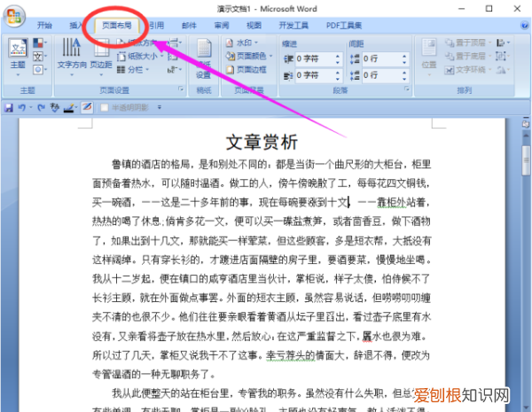The height and width of the screenshot is (412, 532).
Task: Click the spacing after input field
Action: (381, 75)
